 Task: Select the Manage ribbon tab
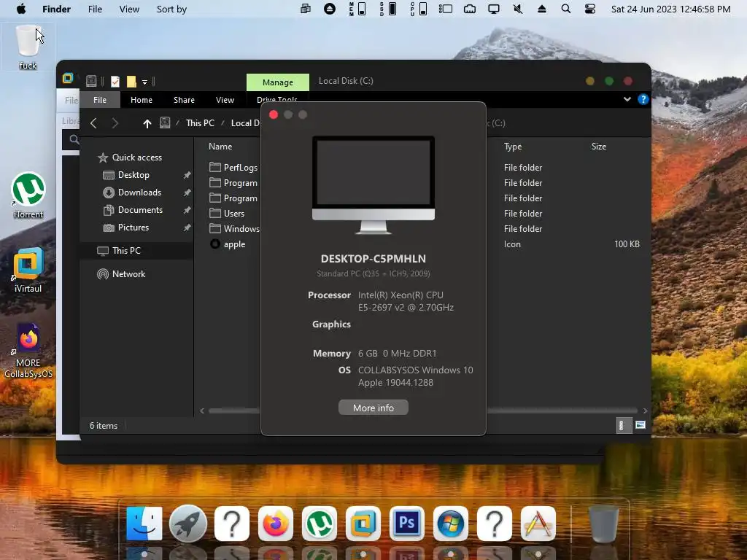tap(278, 82)
